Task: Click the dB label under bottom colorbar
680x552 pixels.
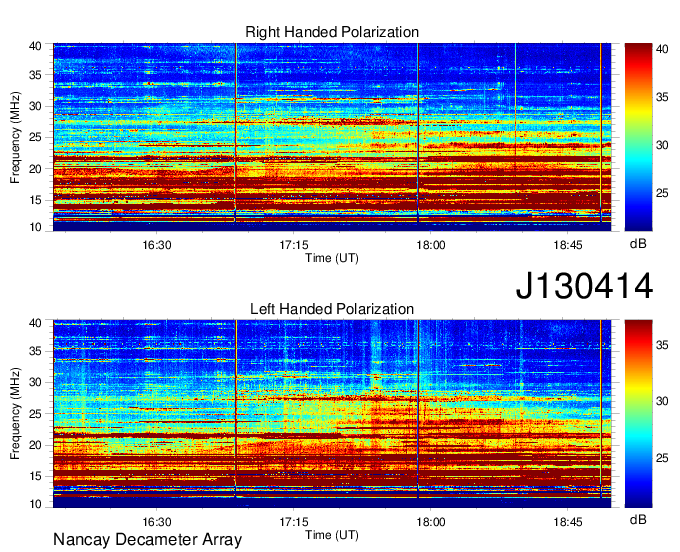Action: coord(638,519)
